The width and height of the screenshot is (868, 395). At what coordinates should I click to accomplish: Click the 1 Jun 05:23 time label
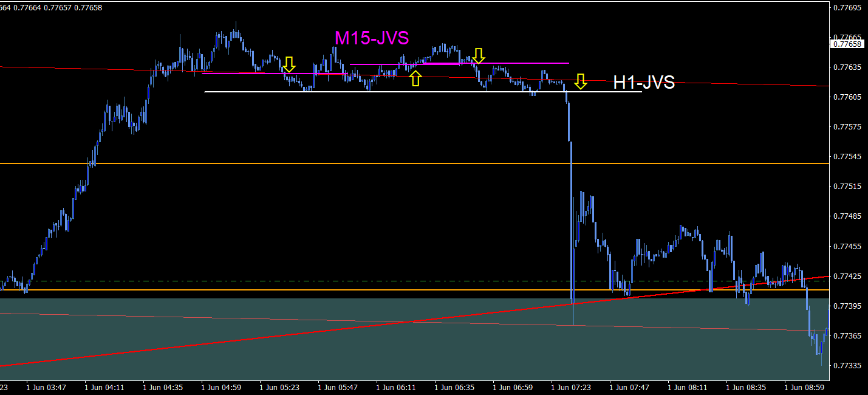[279, 387]
